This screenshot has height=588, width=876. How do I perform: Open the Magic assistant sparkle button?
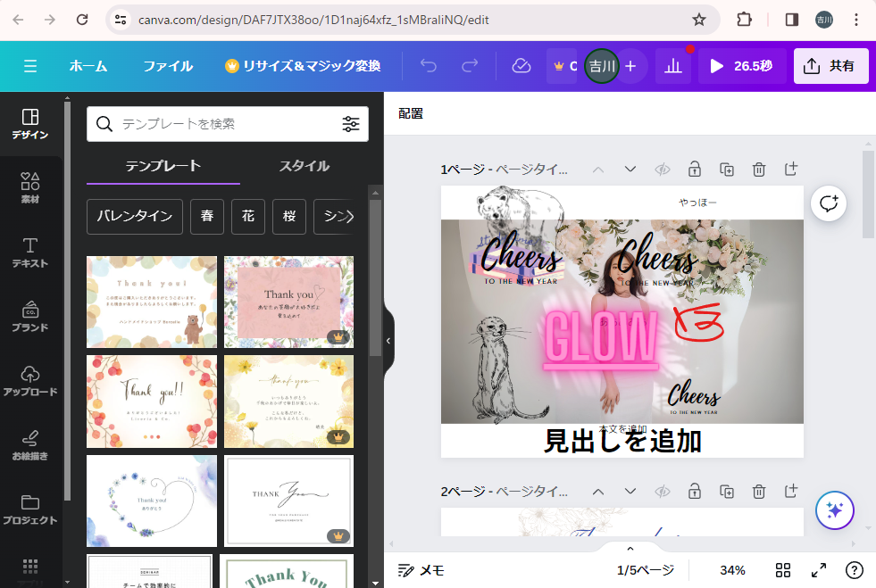(x=835, y=510)
